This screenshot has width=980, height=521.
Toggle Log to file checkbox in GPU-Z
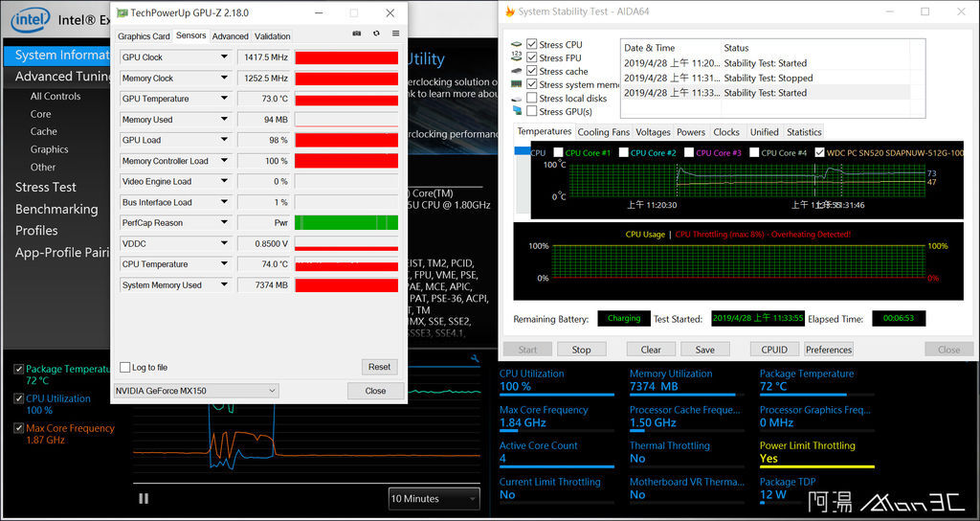point(125,367)
